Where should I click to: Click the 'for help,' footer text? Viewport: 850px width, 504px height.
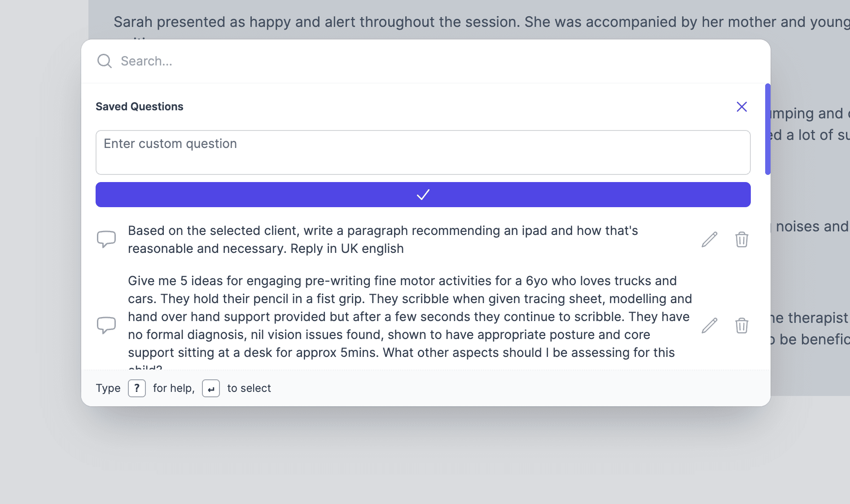174,388
